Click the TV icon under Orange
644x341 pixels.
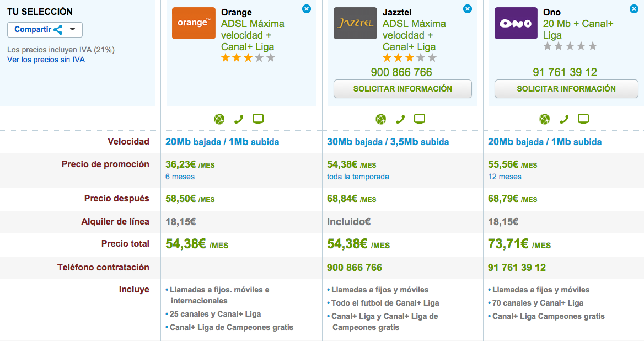[258, 119]
